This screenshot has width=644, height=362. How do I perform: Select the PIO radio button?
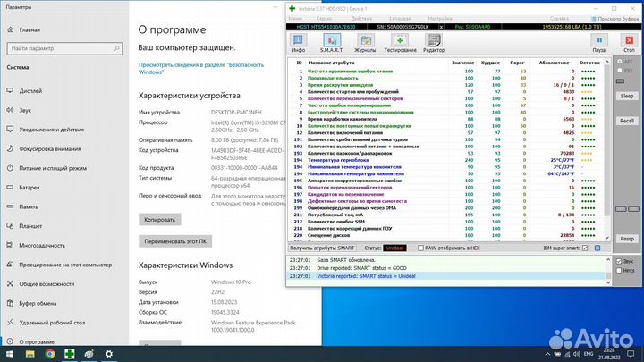(620, 71)
